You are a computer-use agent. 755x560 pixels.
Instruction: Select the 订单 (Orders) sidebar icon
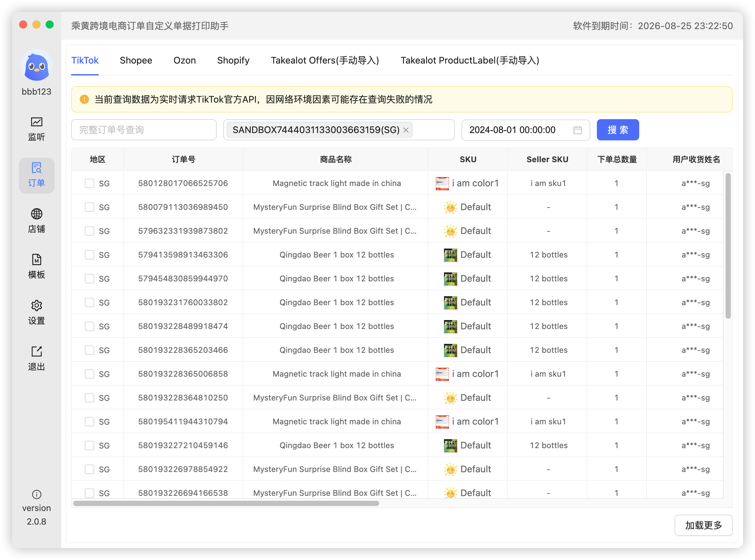37,176
